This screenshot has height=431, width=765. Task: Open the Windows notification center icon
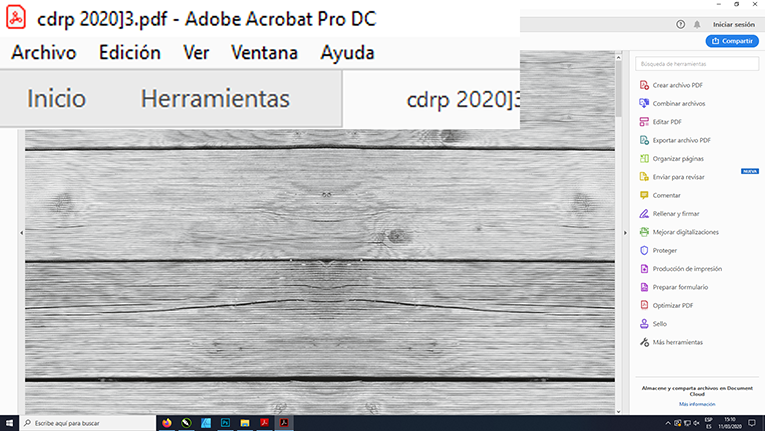(x=752, y=423)
